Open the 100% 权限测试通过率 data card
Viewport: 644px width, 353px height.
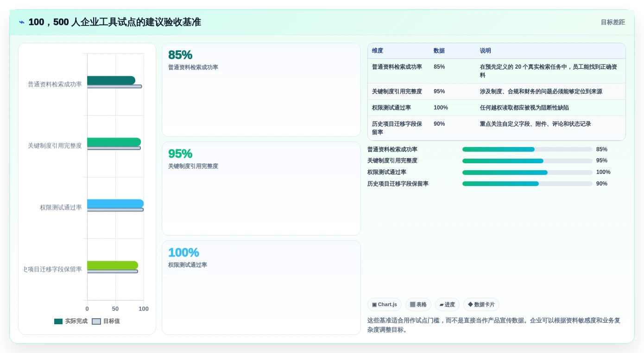coord(261,288)
